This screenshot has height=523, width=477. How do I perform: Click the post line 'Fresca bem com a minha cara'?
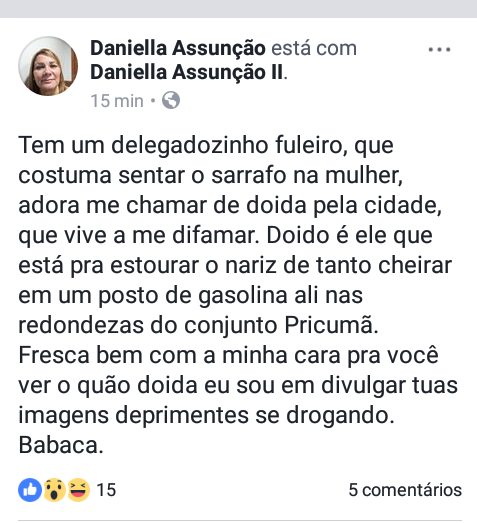(228, 355)
